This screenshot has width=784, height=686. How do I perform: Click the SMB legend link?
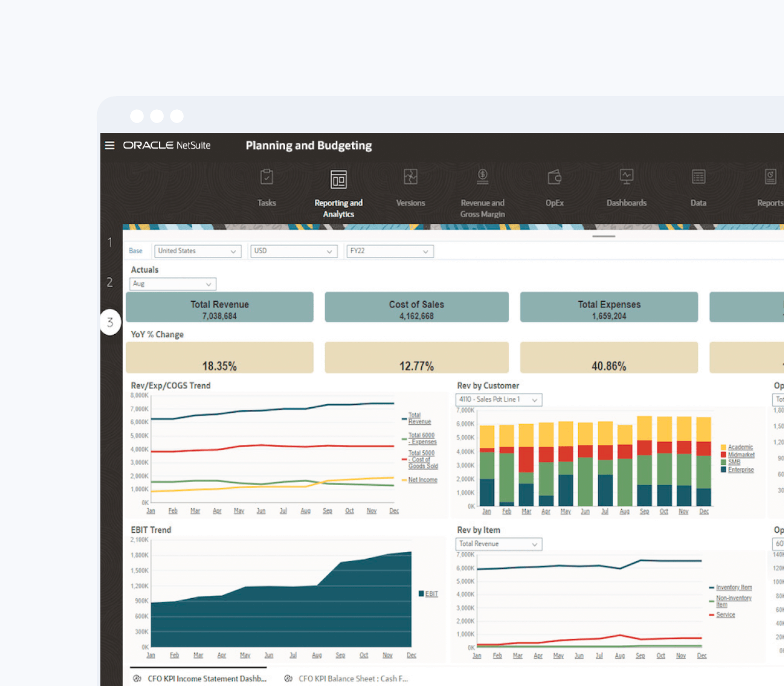point(734,462)
